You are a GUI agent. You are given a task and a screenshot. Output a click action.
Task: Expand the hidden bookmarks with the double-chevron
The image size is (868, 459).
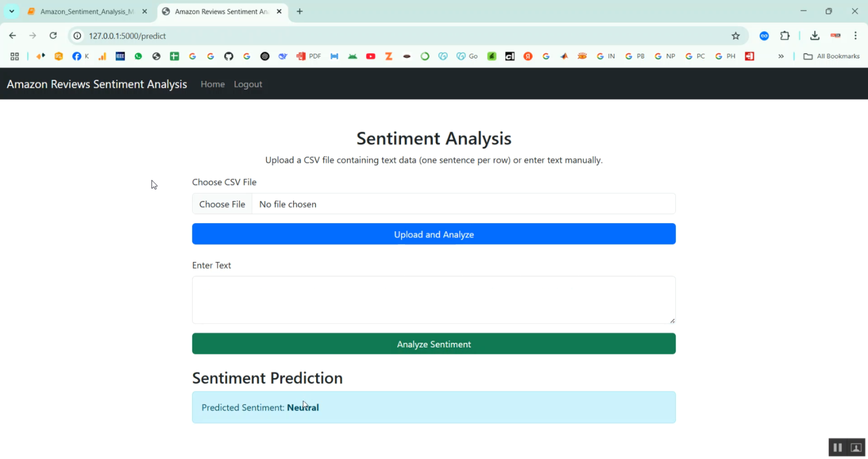pos(781,56)
